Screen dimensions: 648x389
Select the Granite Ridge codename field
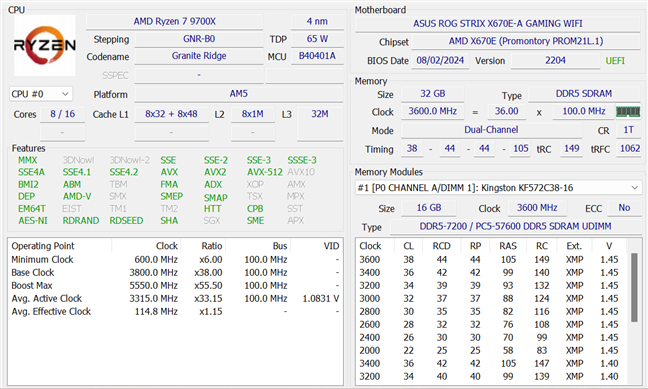[x=199, y=56]
